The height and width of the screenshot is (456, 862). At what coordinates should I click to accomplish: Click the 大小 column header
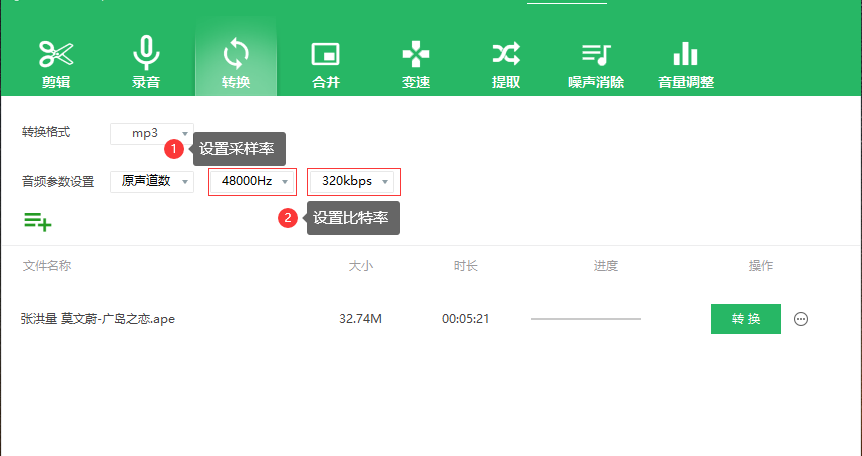pyautogui.click(x=361, y=266)
